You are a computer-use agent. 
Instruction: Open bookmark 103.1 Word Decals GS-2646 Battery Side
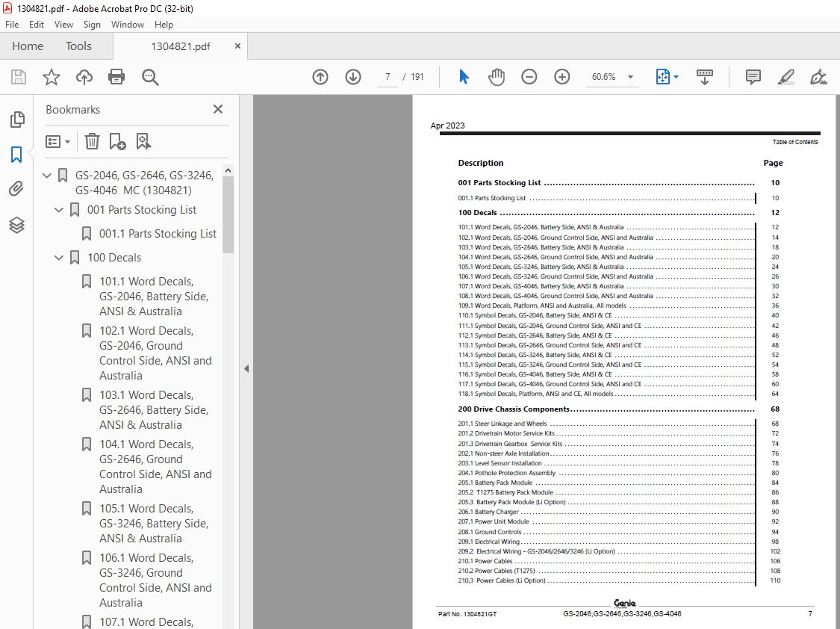pyautogui.click(x=154, y=410)
